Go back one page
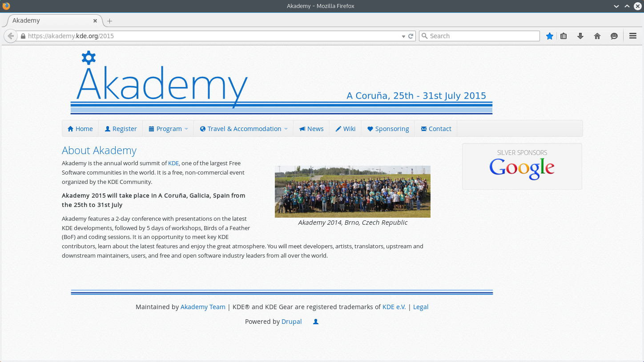Viewport: 644px width, 362px height. (x=11, y=36)
